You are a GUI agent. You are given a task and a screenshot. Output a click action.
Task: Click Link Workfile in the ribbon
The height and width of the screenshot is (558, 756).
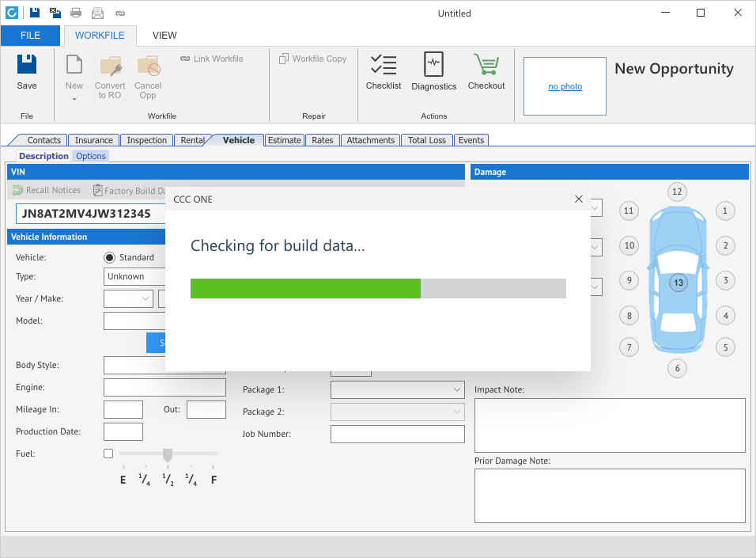[212, 59]
